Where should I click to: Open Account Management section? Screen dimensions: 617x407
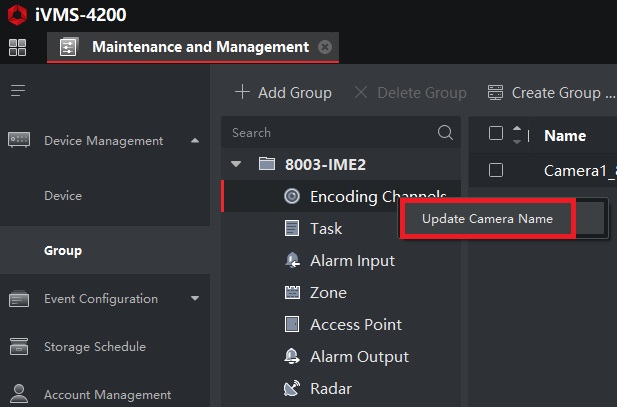pyautogui.click(x=105, y=394)
